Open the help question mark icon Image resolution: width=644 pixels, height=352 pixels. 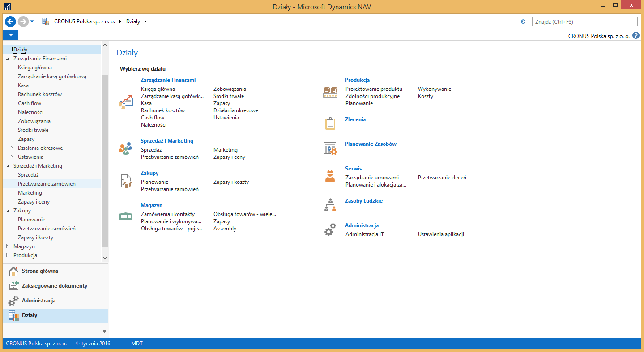pyautogui.click(x=636, y=35)
